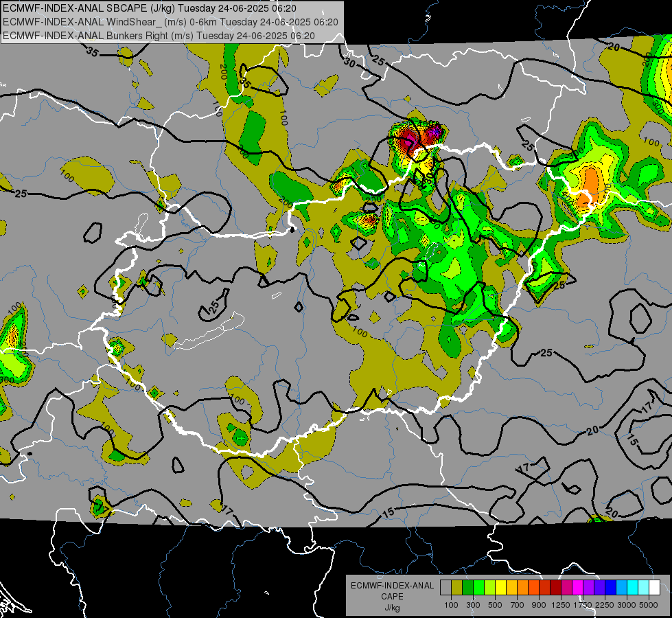Pick the bright magenta swatch left of 1750
Image resolution: width=672 pixels, height=618 pixels.
pos(578,588)
